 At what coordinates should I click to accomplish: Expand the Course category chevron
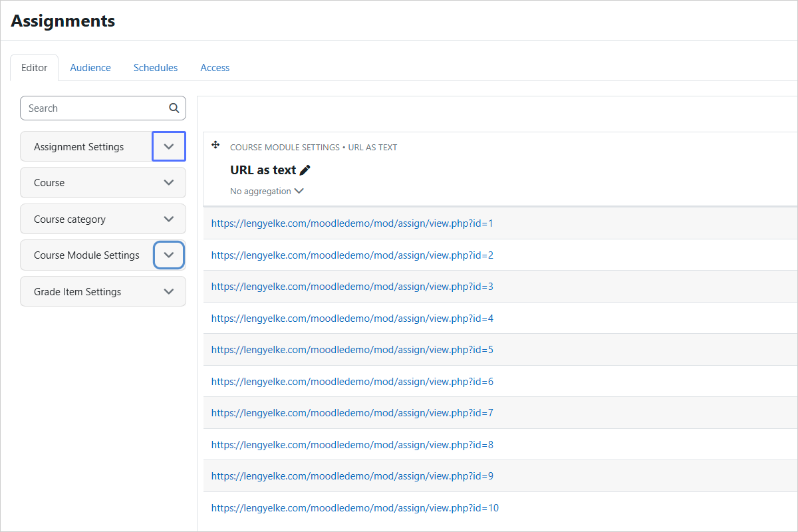pyautogui.click(x=169, y=219)
